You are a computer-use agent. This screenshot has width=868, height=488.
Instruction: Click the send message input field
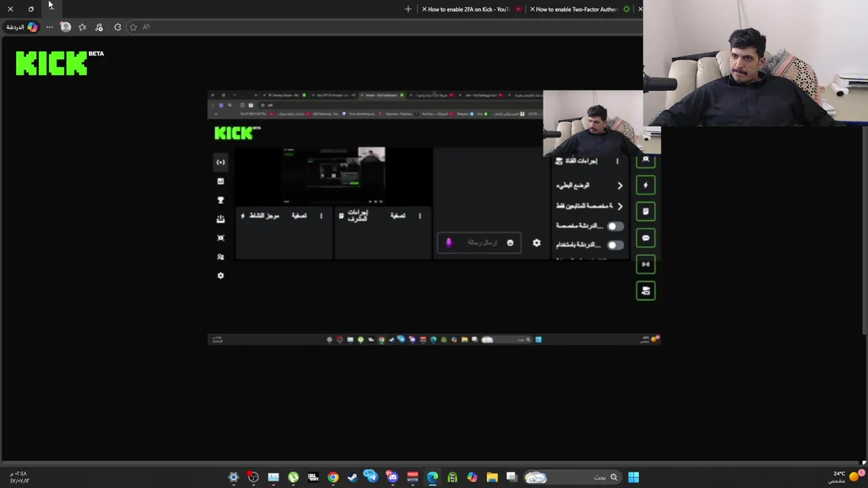point(479,243)
